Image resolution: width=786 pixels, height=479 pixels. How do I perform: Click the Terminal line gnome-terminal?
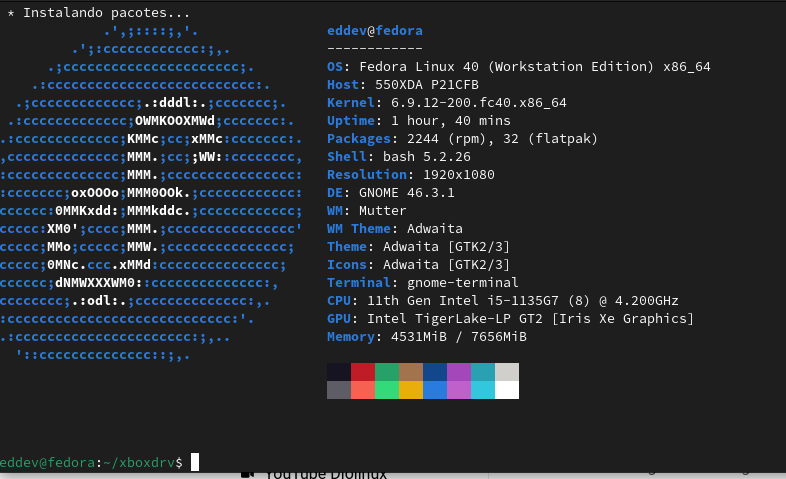click(423, 283)
